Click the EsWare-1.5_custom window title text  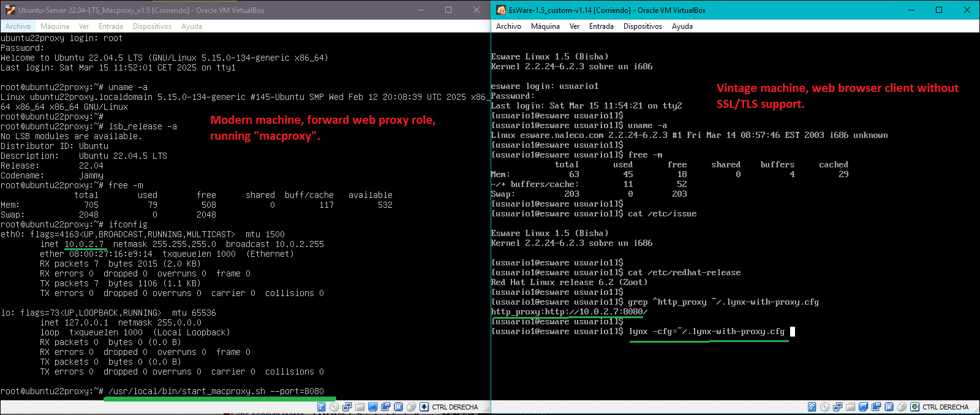click(607, 10)
